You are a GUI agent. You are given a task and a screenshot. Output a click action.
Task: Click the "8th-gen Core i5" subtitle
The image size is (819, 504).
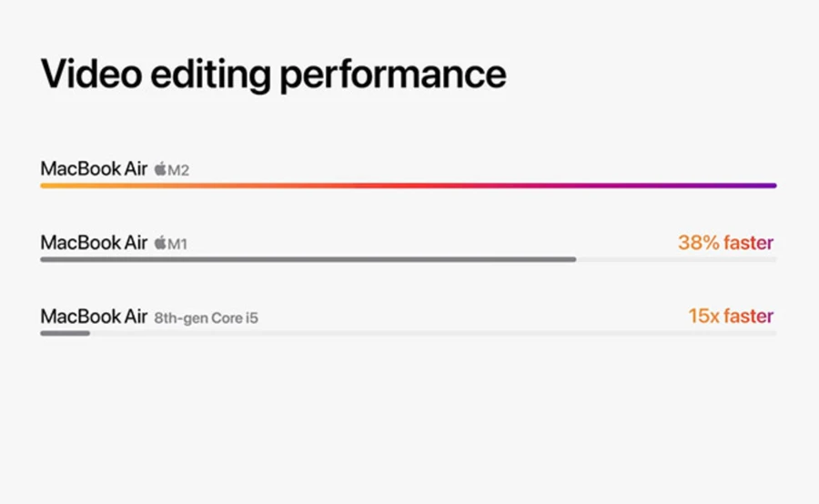tap(207, 318)
